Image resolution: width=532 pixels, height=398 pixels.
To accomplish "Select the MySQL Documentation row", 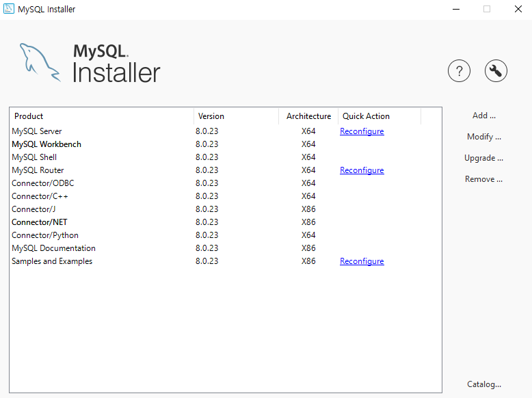I will 226,248.
